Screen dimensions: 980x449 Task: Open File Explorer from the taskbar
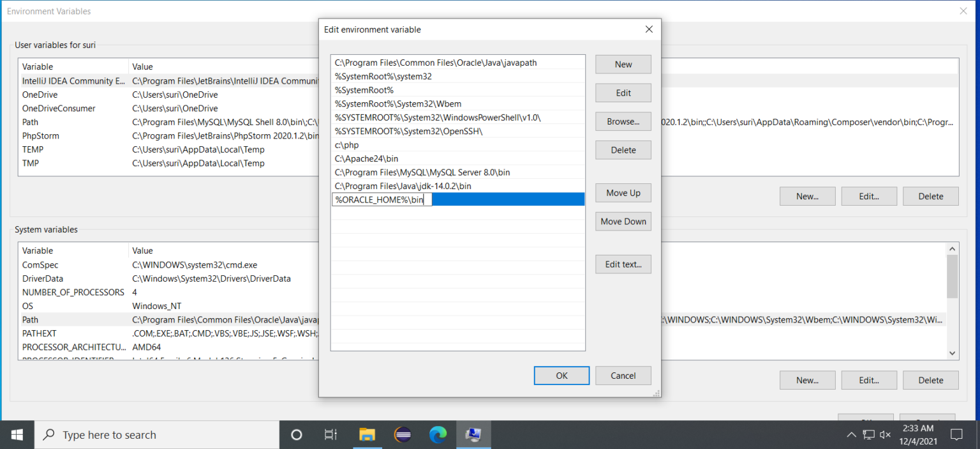click(367, 435)
